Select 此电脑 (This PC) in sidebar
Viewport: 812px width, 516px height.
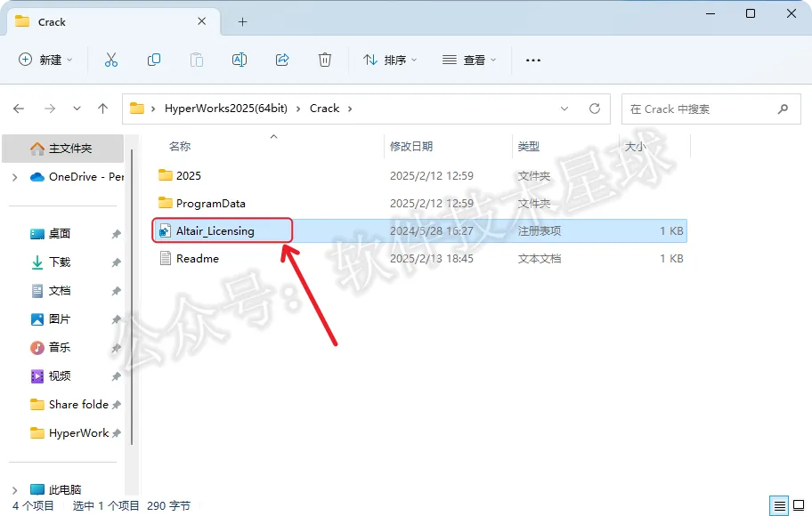coord(56,489)
